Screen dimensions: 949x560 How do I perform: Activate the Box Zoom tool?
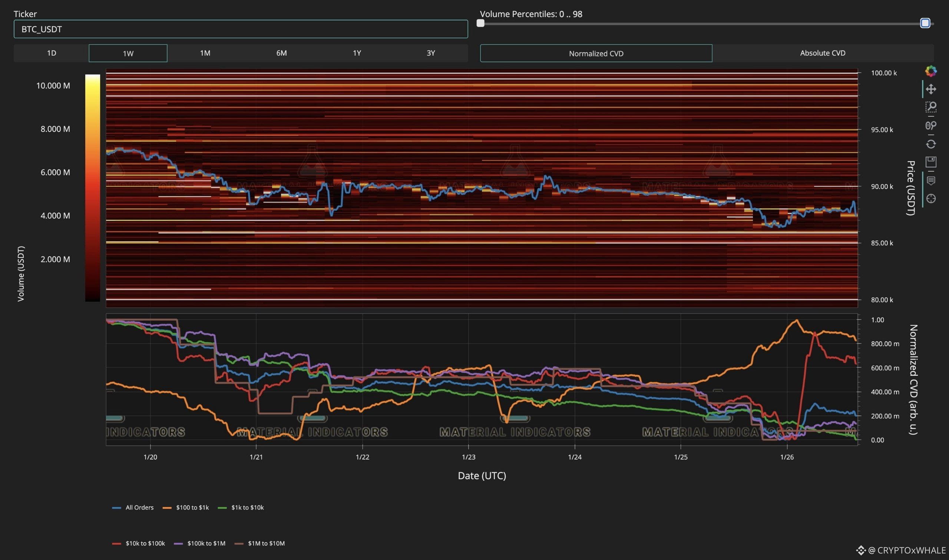[x=930, y=107]
